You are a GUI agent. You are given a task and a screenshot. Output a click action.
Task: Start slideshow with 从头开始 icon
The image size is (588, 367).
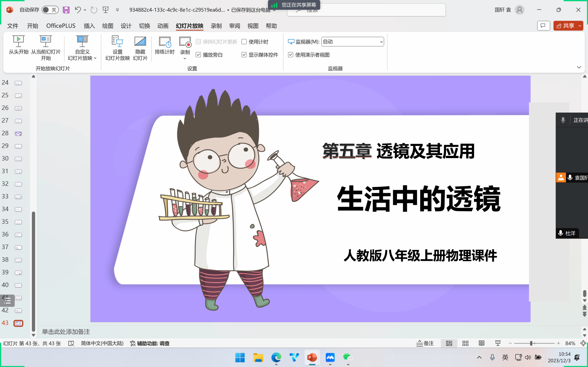pyautogui.click(x=18, y=41)
